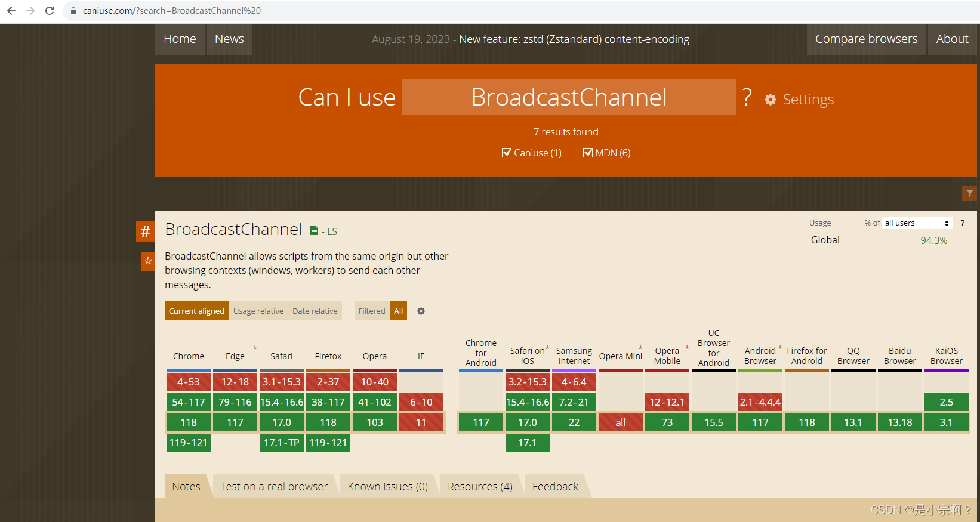Click Chrome 54-117 supported cell
Screen dimensions: 980x522
tap(189, 402)
